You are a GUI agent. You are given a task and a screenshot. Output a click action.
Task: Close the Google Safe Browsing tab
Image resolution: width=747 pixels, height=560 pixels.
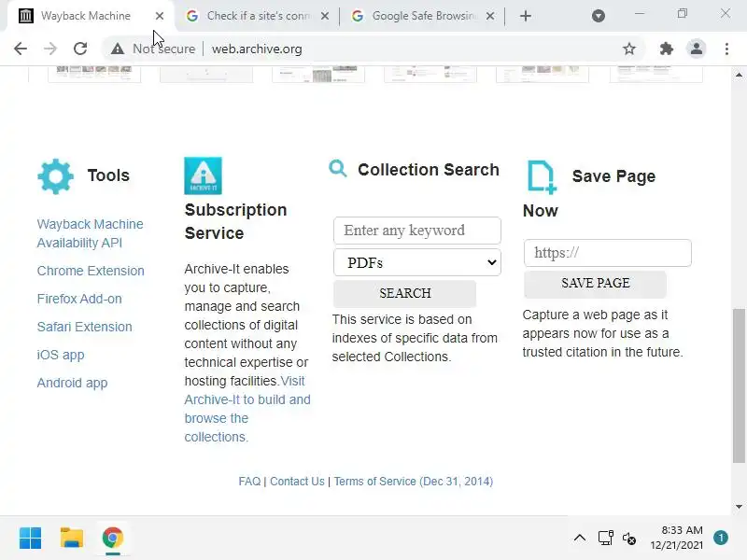click(x=489, y=16)
